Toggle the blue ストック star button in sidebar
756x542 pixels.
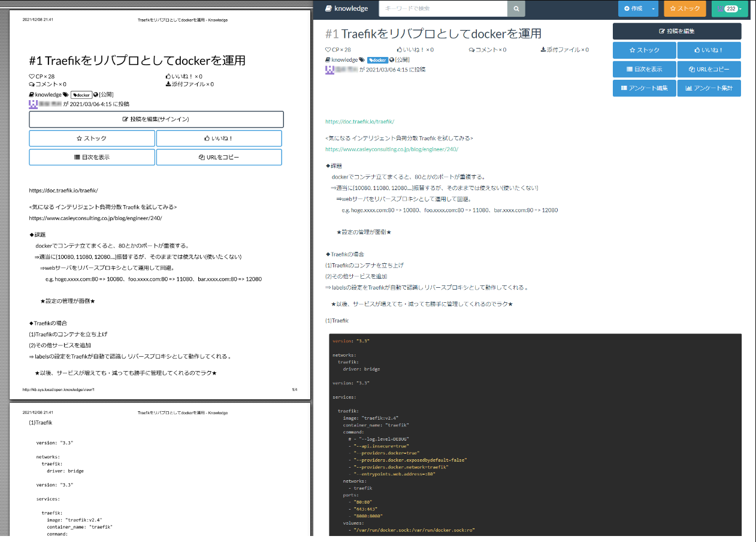[644, 50]
